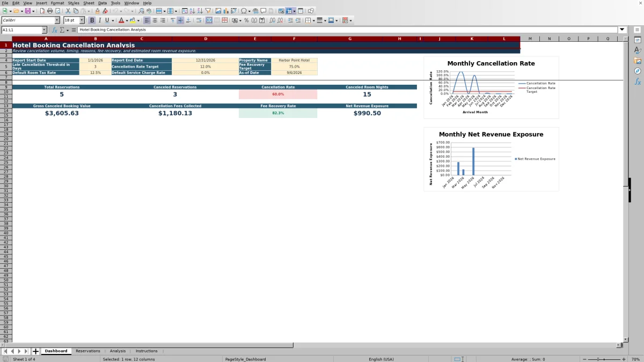Click the Clone Formatting paintbrush icon

(x=97, y=11)
